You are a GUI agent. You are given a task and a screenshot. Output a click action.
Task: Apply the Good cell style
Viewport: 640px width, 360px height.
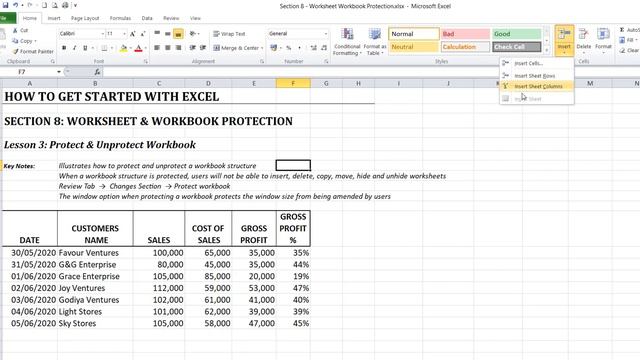click(x=517, y=34)
